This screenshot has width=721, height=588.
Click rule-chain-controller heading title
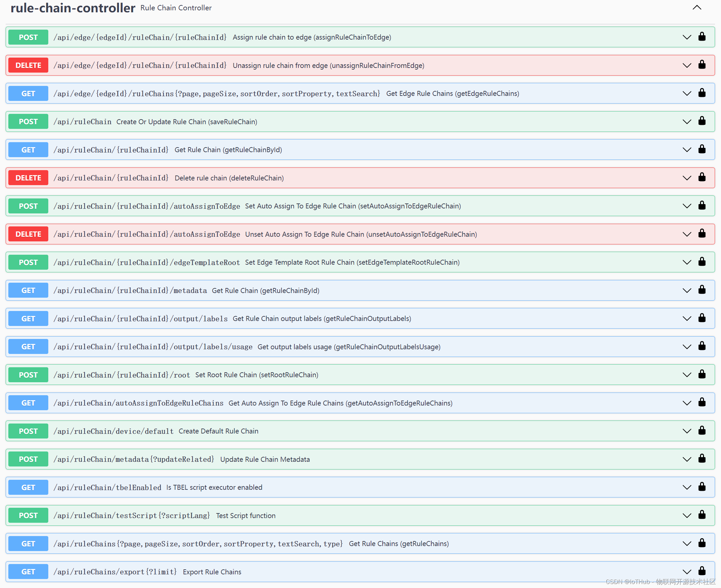tap(73, 8)
